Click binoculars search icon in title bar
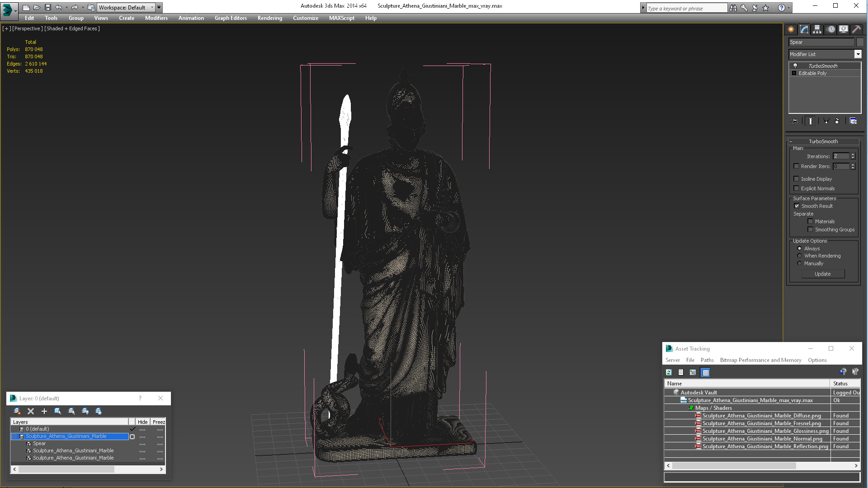Viewport: 868px width, 488px height. coord(733,8)
